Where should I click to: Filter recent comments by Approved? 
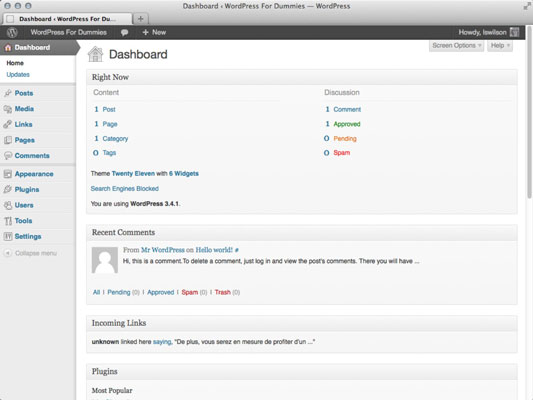pos(160,292)
